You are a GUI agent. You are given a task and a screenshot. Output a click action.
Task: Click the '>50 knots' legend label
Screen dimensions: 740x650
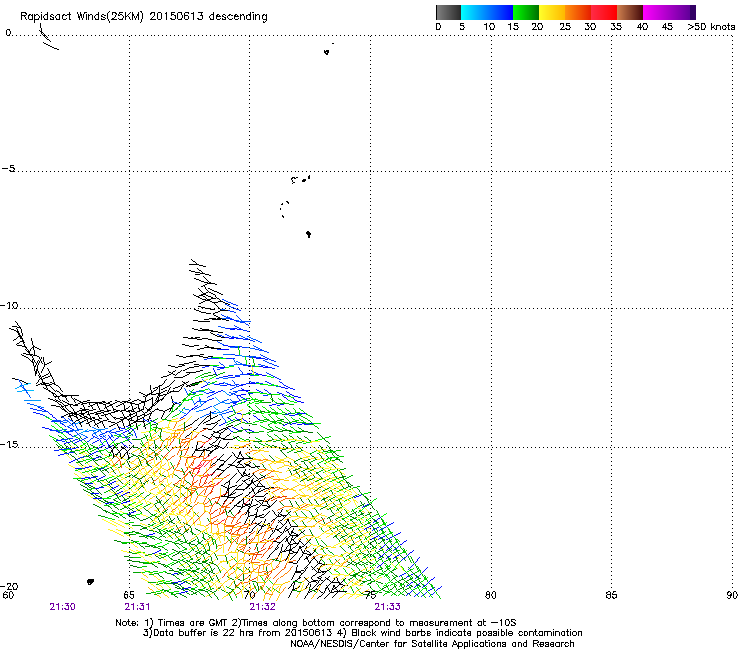pos(711,27)
